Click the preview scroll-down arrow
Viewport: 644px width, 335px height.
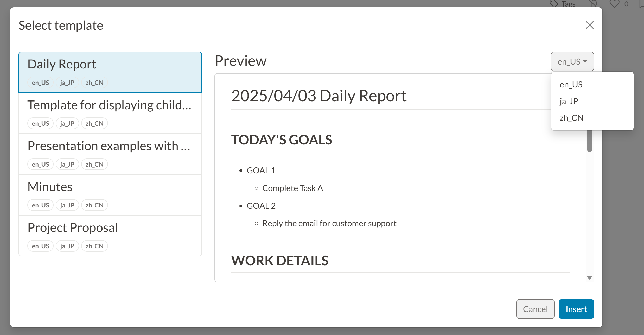tap(590, 278)
